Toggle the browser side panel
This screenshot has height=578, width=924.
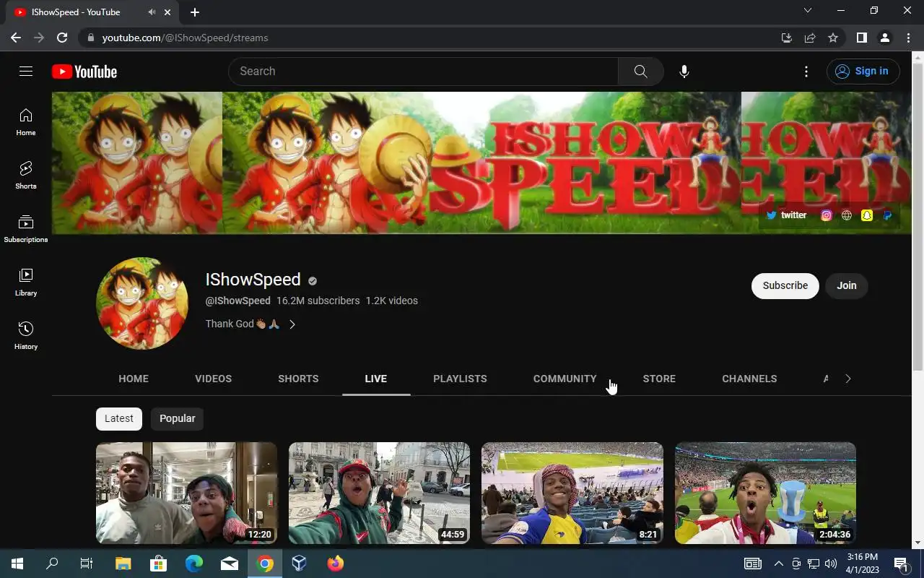tap(861, 38)
